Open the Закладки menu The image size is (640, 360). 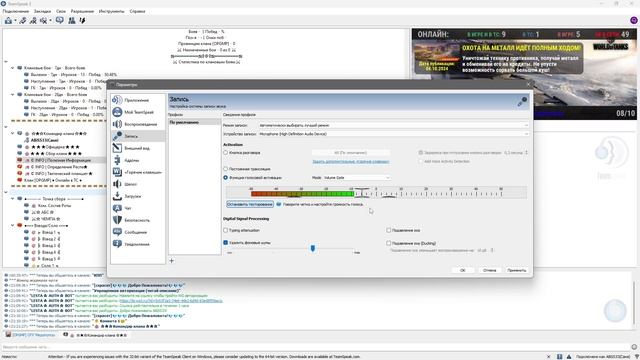click(x=42, y=11)
